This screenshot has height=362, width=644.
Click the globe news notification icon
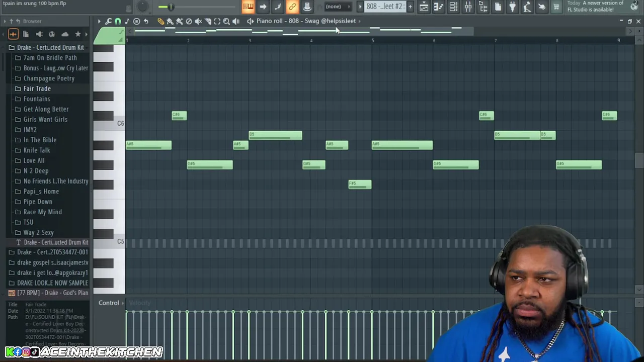tap(634, 7)
